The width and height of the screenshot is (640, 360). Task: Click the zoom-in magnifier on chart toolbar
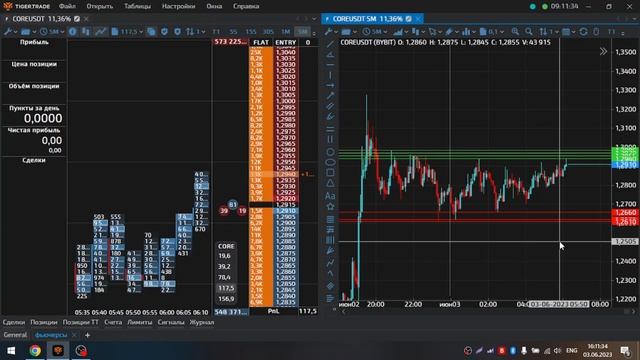[x=516, y=31]
